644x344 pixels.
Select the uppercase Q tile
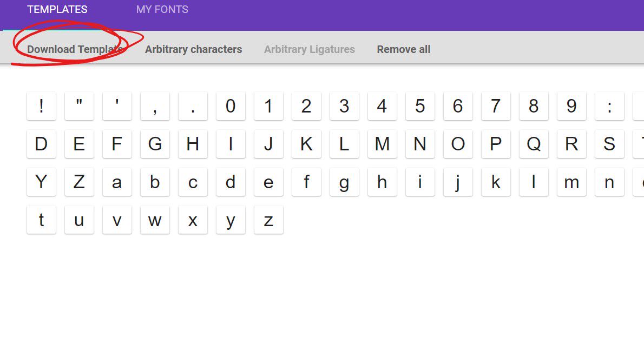coord(534,144)
